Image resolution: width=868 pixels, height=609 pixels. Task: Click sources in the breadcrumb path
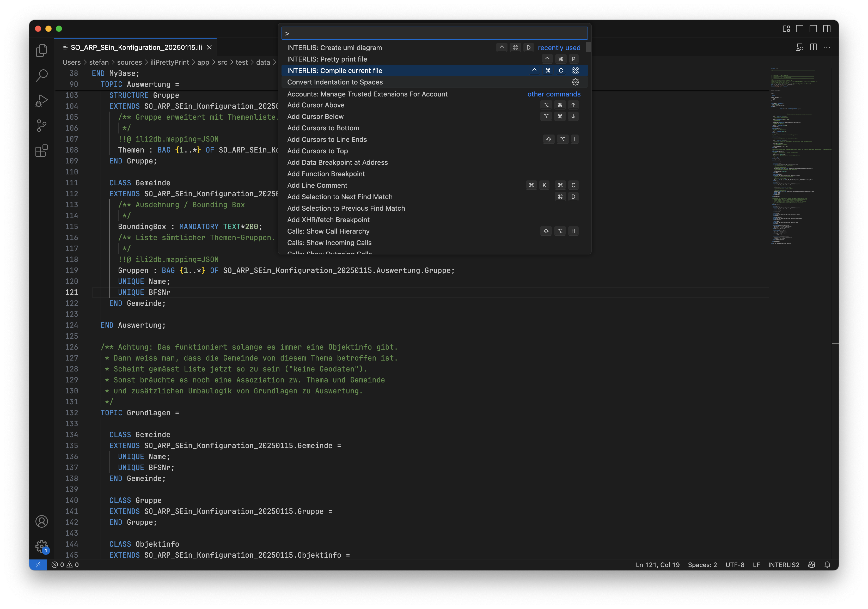point(129,62)
